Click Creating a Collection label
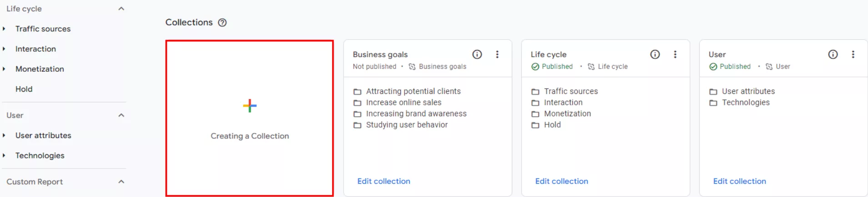The image size is (868, 197). click(x=250, y=136)
